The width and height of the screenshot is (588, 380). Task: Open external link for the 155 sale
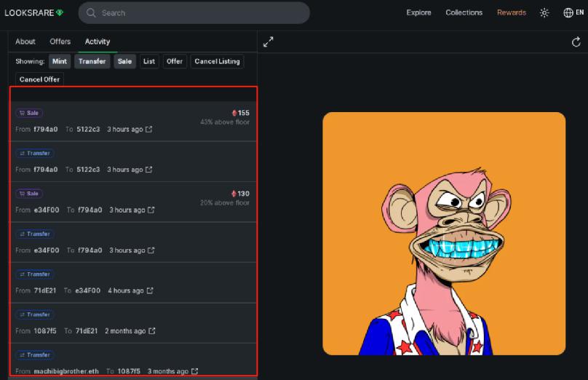point(149,129)
